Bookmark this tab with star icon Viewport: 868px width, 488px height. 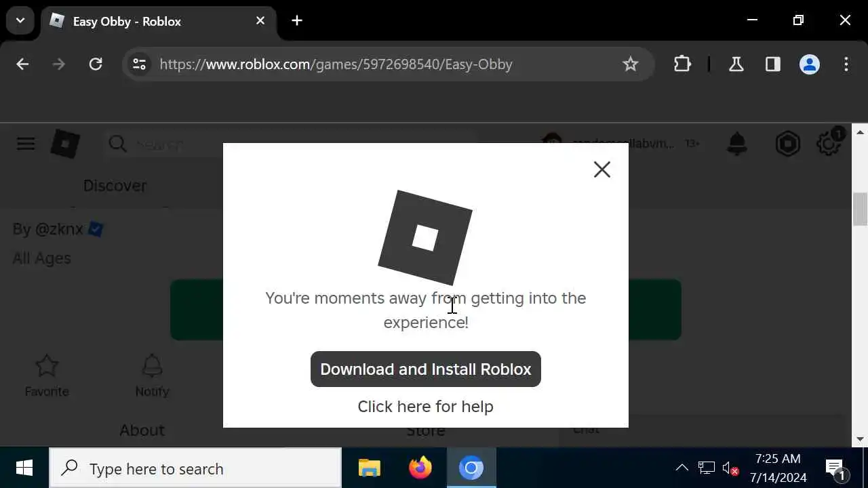(631, 64)
